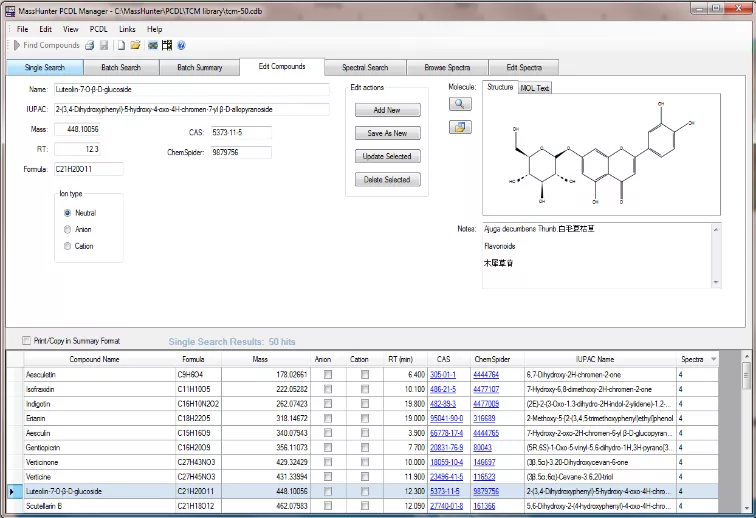Click the Save As New button

387,133
